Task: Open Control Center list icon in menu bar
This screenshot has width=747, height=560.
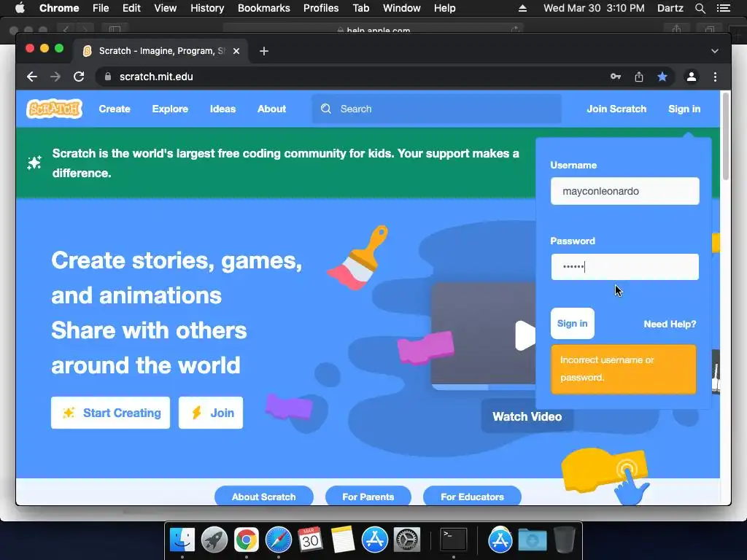Action: point(723,8)
